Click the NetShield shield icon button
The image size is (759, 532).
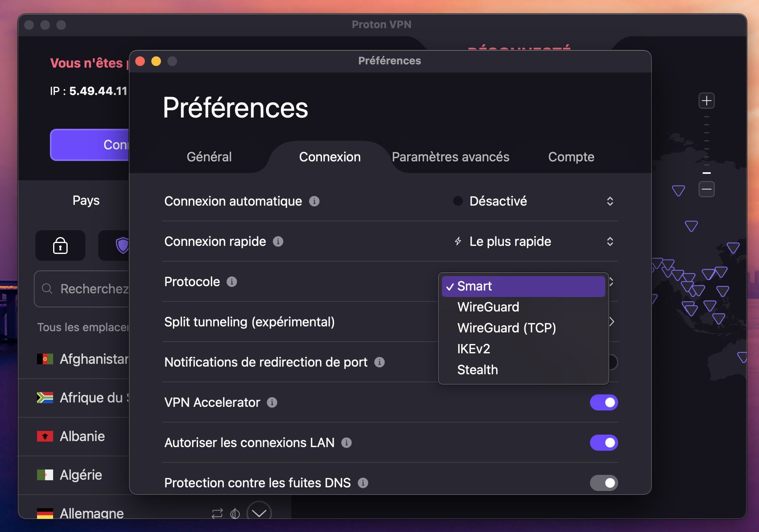pyautogui.click(x=114, y=245)
